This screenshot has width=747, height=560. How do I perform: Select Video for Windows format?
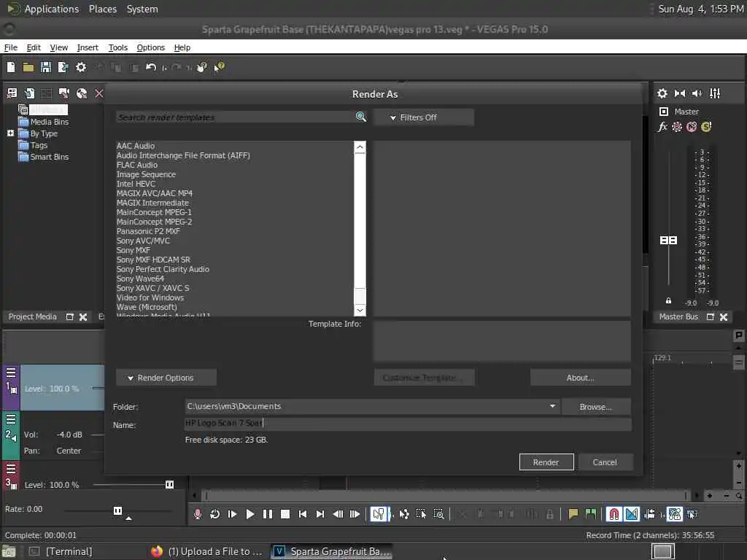point(150,297)
